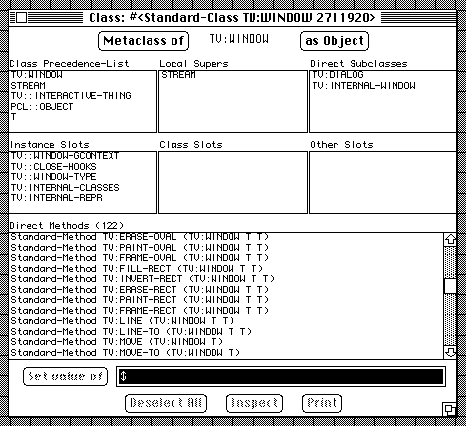Click the scroll down arrow in Direct Methods

point(450,352)
